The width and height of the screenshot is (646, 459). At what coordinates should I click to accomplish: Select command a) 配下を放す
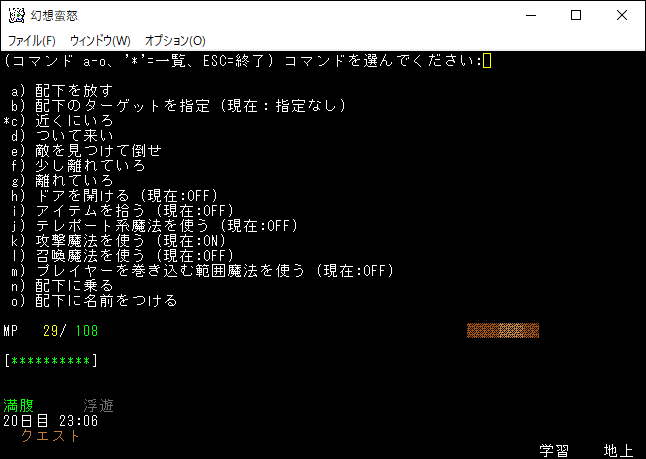[x=75, y=90]
